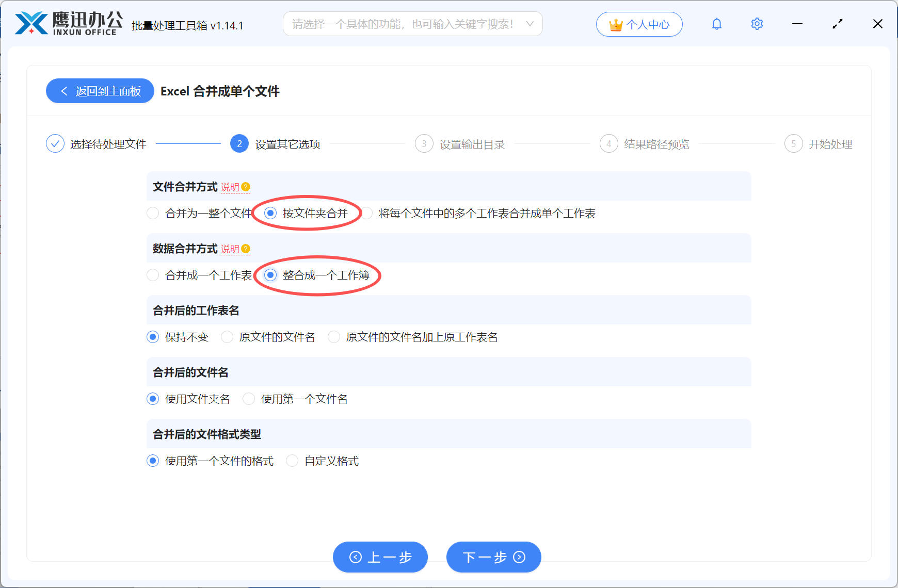
Task: Click the step 5 circle icon 开始处理
Action: coord(793,143)
